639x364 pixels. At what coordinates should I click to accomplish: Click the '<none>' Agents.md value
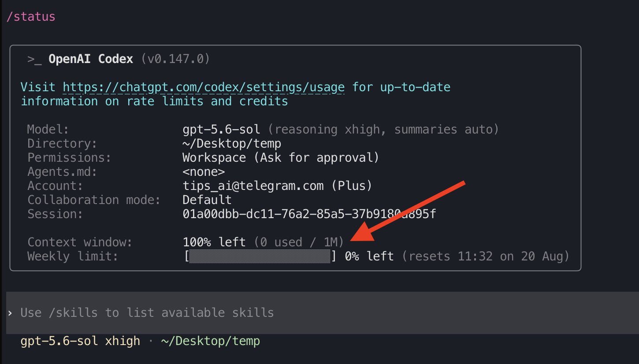[204, 172]
